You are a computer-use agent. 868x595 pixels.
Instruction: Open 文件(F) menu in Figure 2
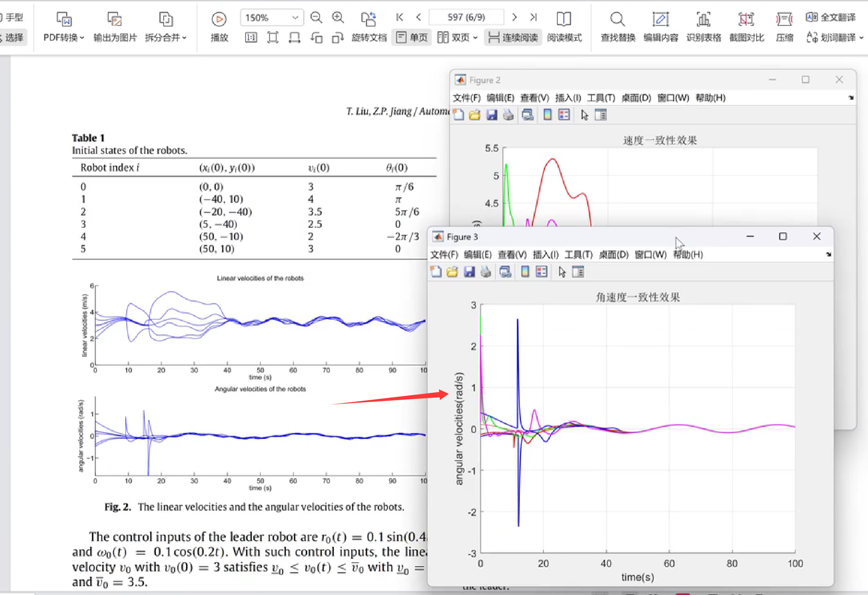466,98
